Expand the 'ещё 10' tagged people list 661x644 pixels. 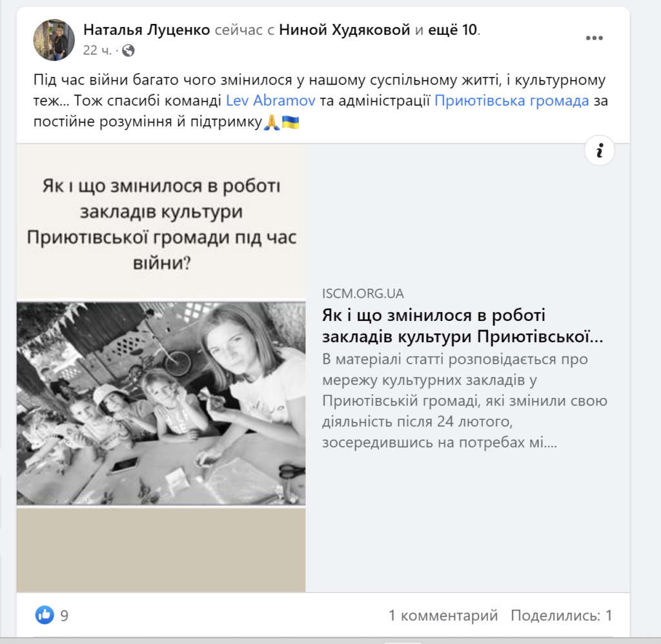pyautogui.click(x=453, y=30)
